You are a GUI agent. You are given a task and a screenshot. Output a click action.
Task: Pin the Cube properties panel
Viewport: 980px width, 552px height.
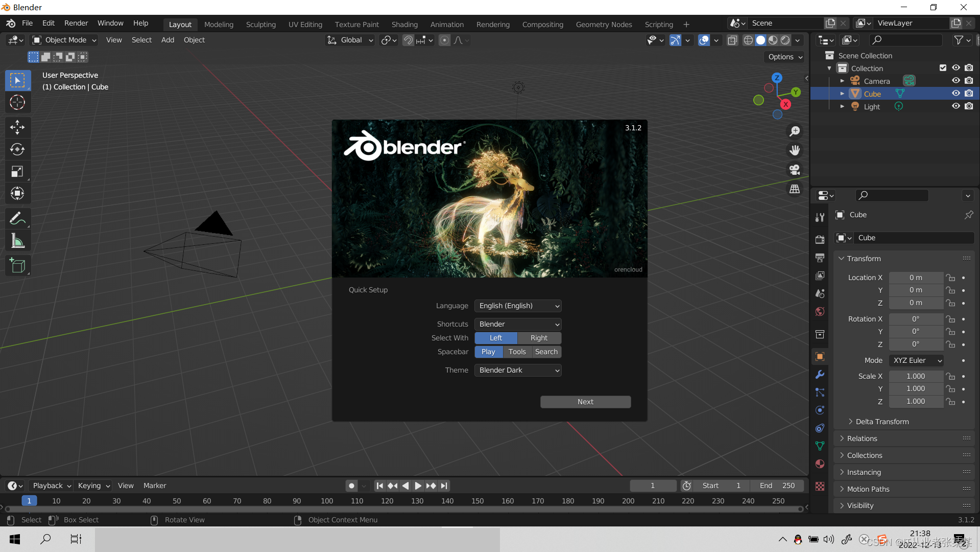[x=968, y=215]
